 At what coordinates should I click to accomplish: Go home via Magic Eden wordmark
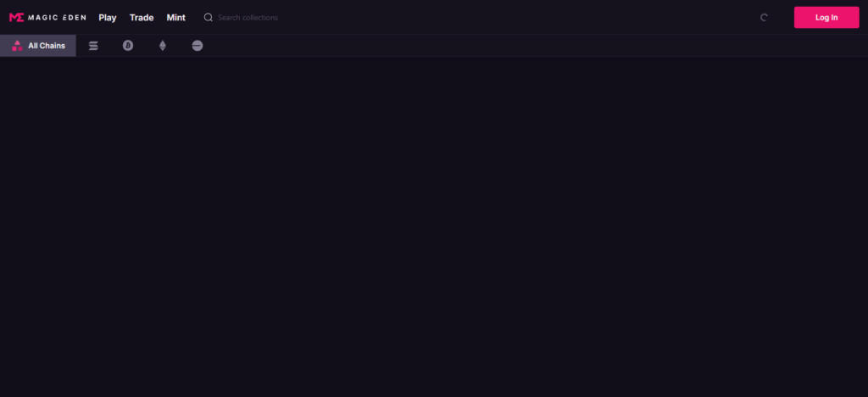click(56, 17)
